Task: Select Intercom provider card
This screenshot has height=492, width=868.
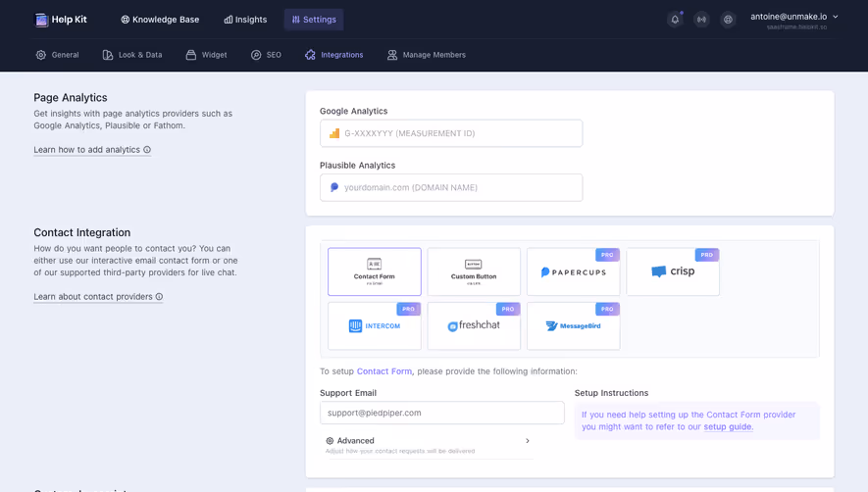Action: tap(375, 326)
